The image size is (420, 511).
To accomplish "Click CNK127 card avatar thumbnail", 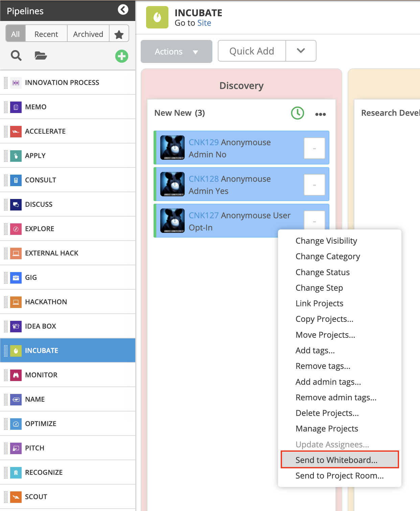I will tap(172, 221).
